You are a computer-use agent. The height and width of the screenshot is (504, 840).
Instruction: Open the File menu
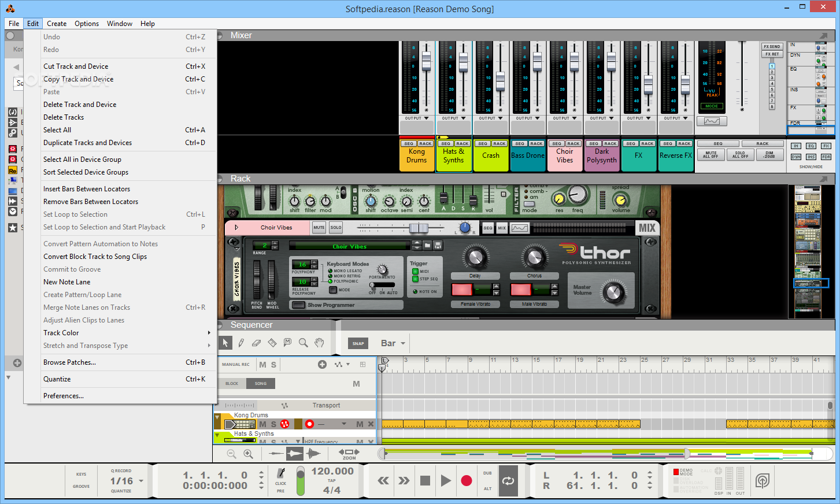[x=14, y=24]
